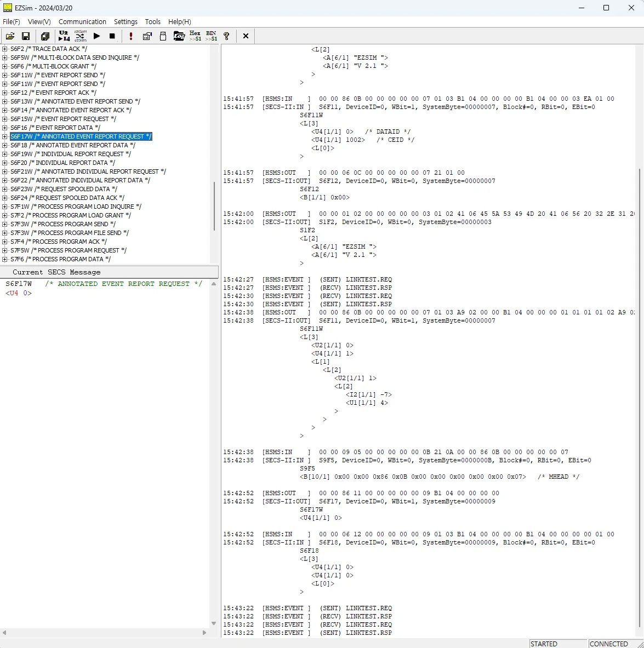Click the BIN >>S1 toolbar icon
Viewport: 644px width, 648px height.
click(212, 36)
